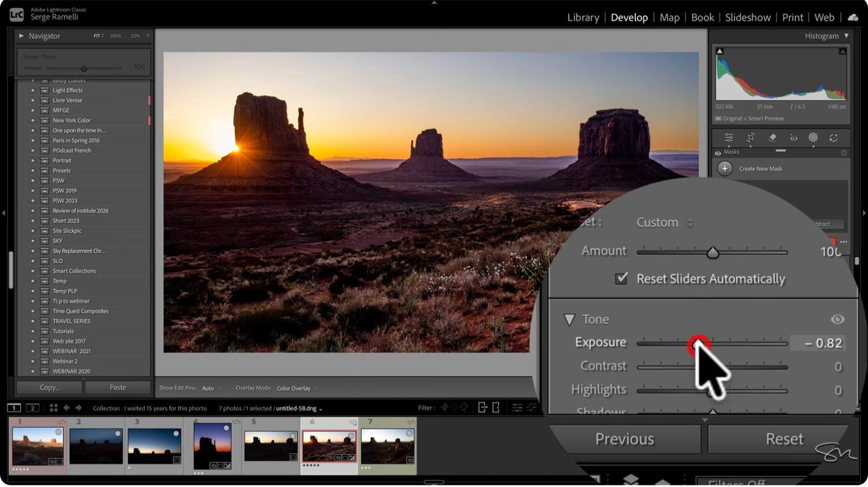868x487 pixels.
Task: Click the circular arrows tool strip icon
Action: 834,138
